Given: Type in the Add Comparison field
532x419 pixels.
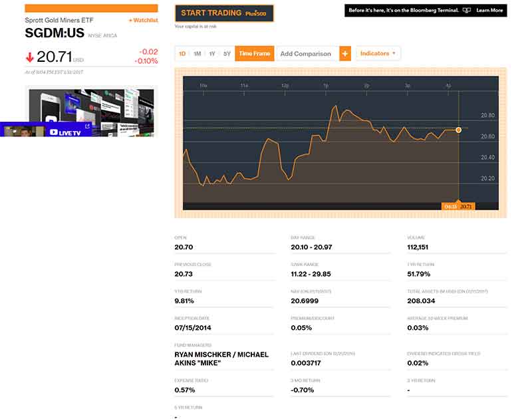Looking at the screenshot, I should coord(306,54).
